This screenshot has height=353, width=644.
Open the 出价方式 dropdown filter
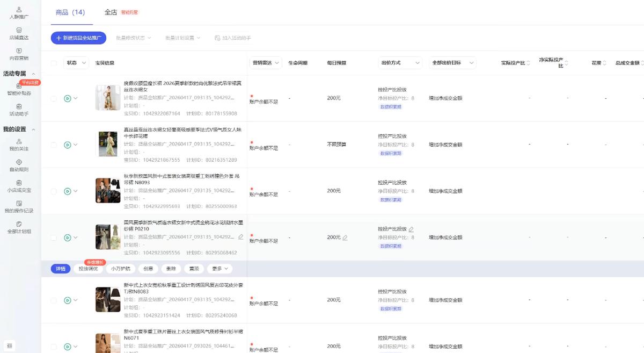point(400,63)
